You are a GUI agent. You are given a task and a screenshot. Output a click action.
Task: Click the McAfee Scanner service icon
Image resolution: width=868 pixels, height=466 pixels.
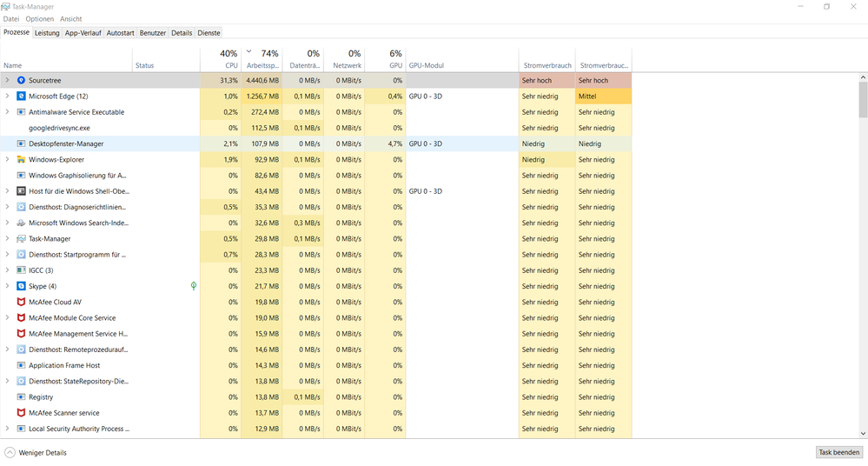[x=21, y=413]
